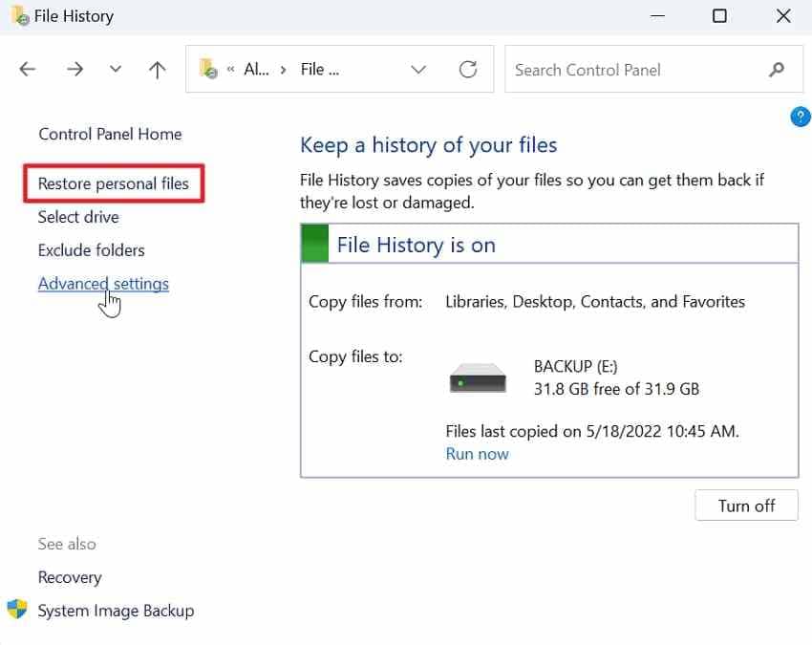Click 'Keep a history of your files' heading
The width and height of the screenshot is (812, 645).
[x=428, y=145]
